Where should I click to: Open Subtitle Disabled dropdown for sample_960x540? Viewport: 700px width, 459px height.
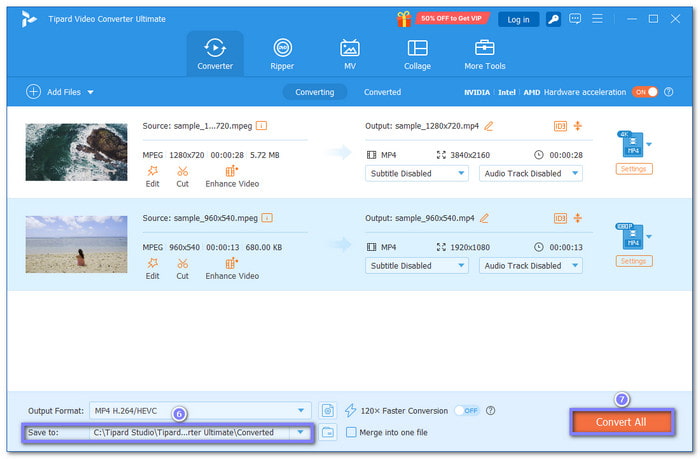[x=417, y=266]
